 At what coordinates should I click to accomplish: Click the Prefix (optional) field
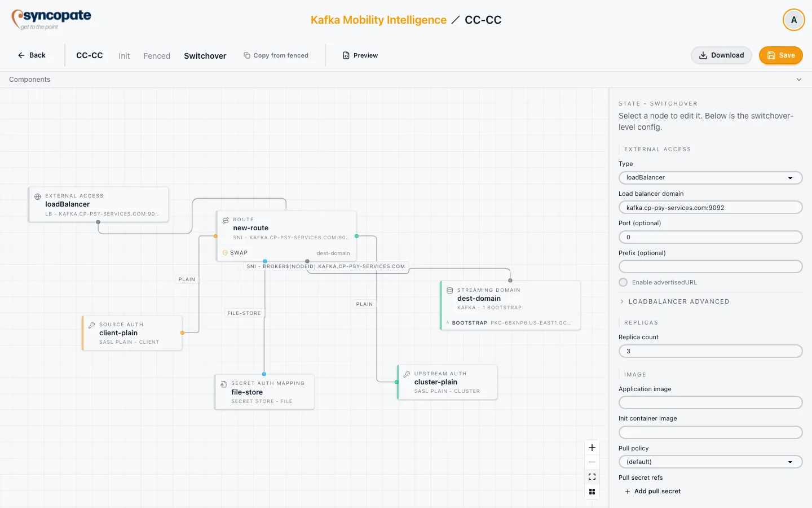710,266
